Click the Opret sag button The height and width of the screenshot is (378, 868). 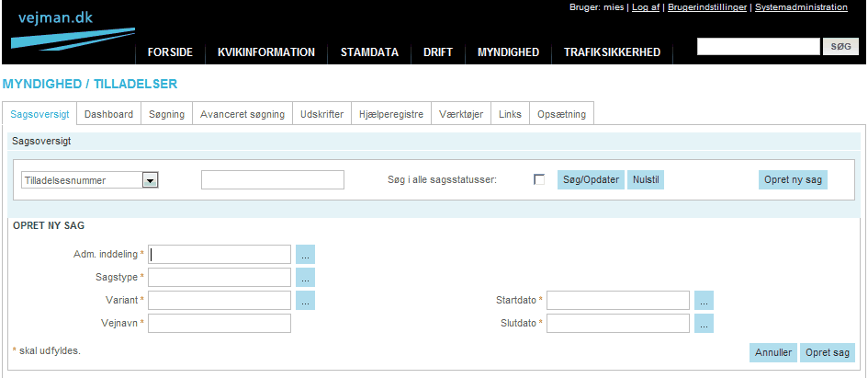coord(827,352)
